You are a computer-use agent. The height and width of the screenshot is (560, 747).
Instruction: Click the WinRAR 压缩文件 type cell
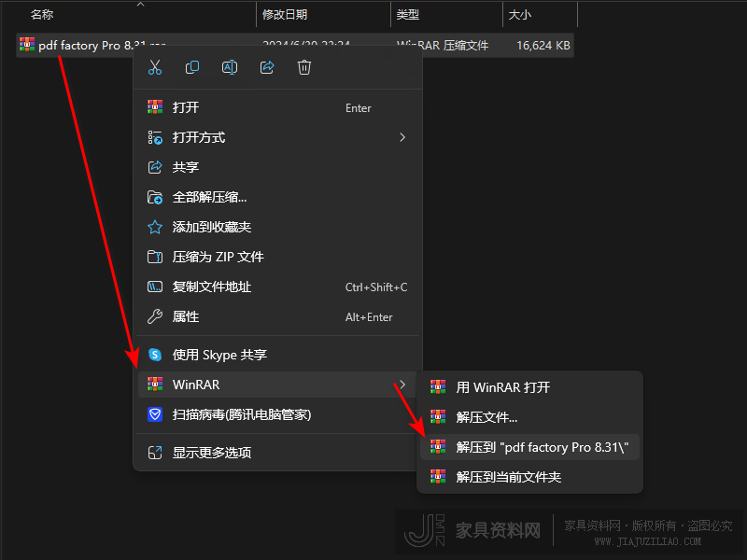[x=443, y=46]
